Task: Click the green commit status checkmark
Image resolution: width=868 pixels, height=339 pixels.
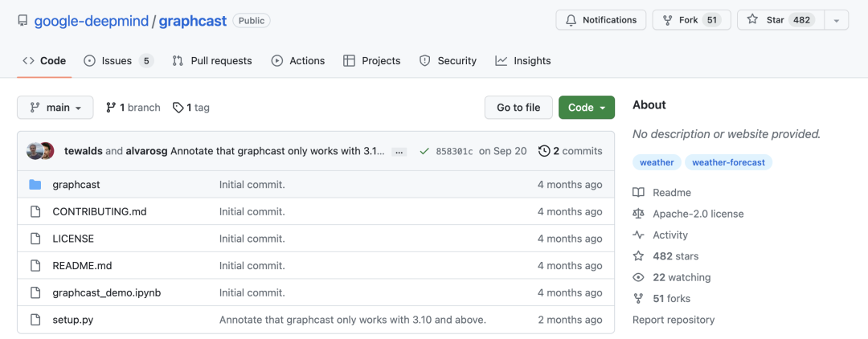Action: (424, 151)
